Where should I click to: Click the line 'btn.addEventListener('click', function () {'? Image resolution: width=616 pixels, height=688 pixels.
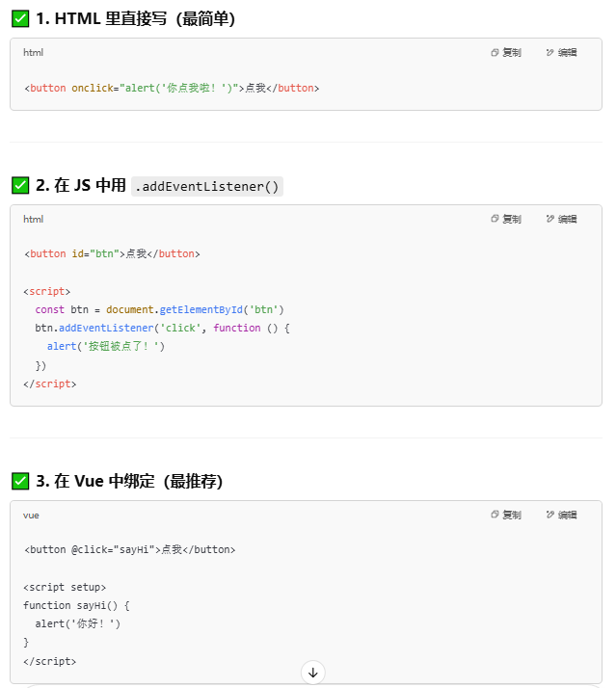tap(163, 329)
